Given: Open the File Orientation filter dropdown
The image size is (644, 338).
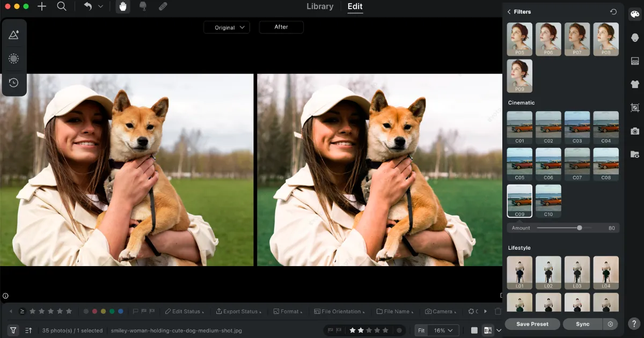Looking at the screenshot, I should [x=339, y=311].
